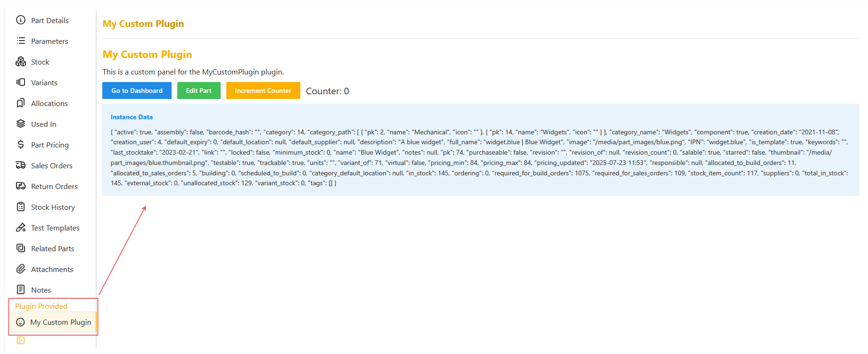Click the Variants icon in sidebar
The width and height of the screenshot is (868, 354).
pos(21,82)
